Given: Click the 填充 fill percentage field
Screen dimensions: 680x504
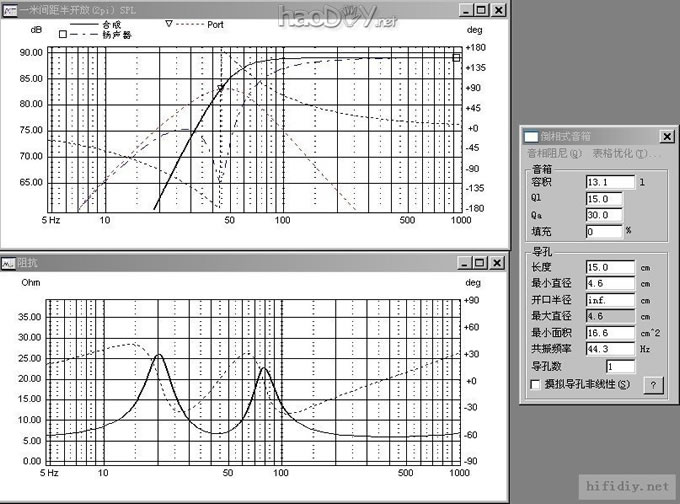Looking at the screenshot, I should tap(604, 231).
